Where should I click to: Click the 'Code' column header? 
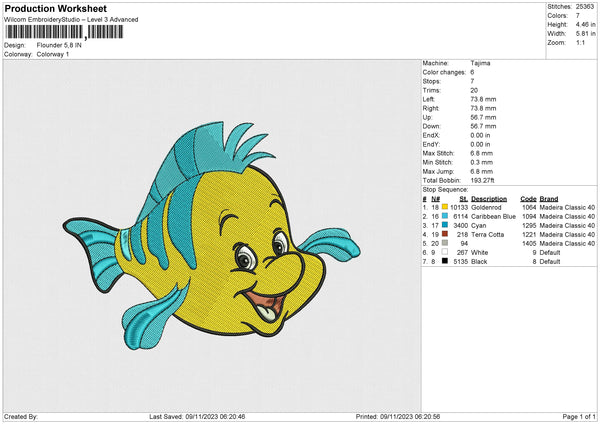(528, 199)
